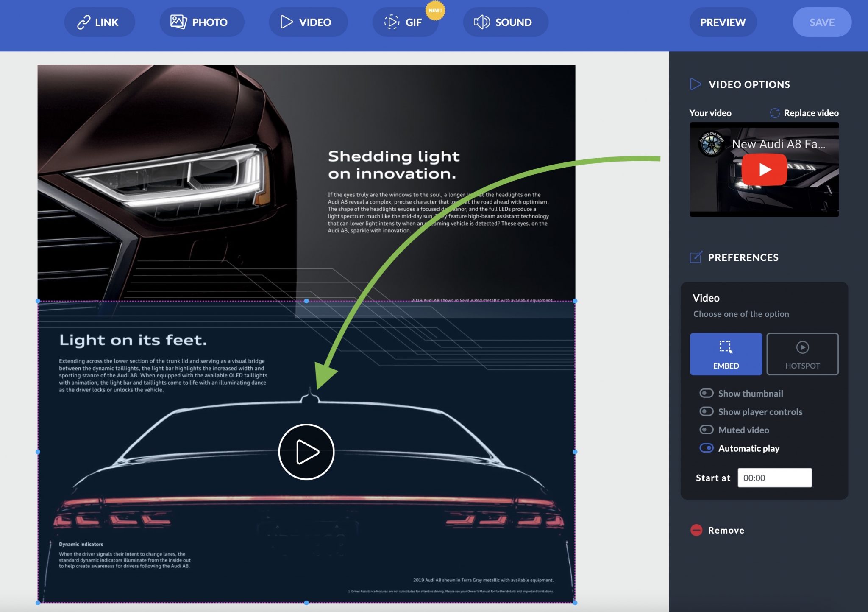
Task: Select the VIDEO tool
Action: pyautogui.click(x=308, y=22)
